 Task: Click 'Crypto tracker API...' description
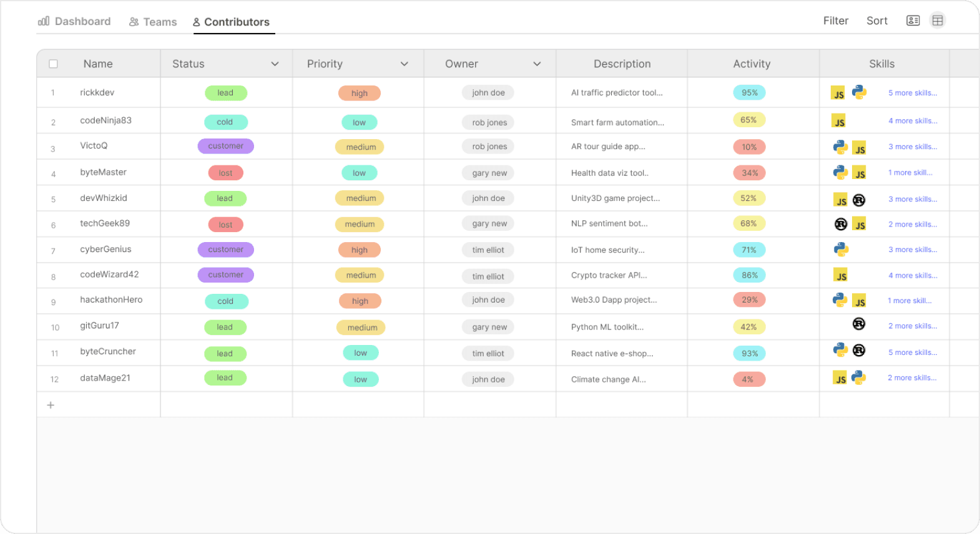pos(609,275)
